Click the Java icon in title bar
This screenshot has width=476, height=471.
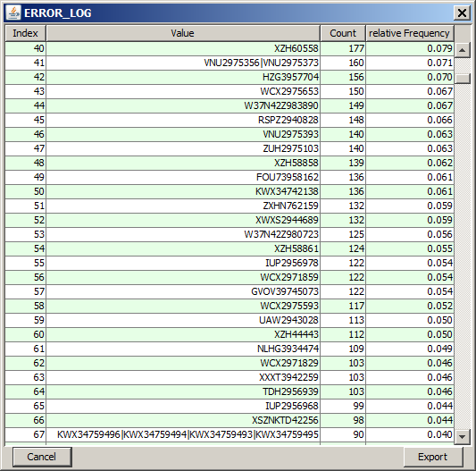pos(13,13)
